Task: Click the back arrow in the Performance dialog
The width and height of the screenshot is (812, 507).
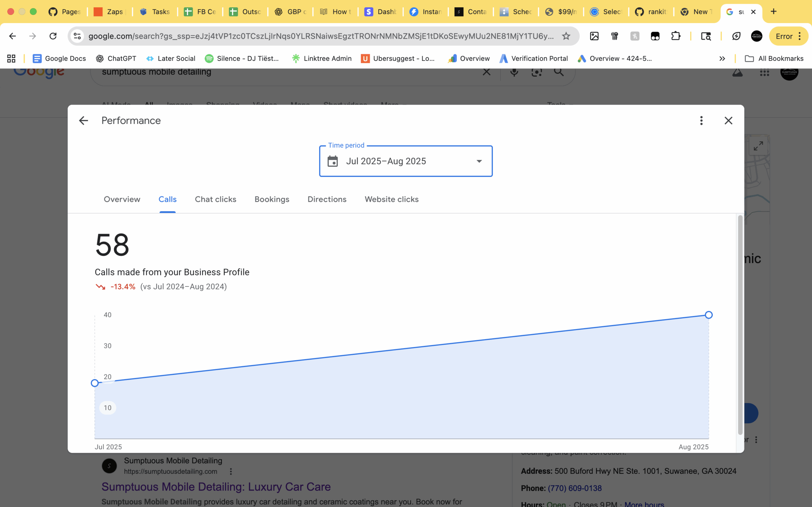Action: pyautogui.click(x=83, y=120)
